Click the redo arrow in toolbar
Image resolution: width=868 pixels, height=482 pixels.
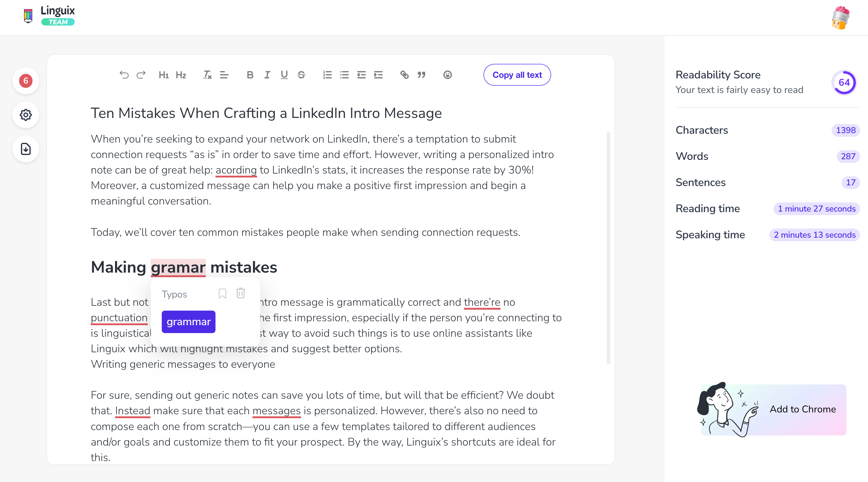141,75
